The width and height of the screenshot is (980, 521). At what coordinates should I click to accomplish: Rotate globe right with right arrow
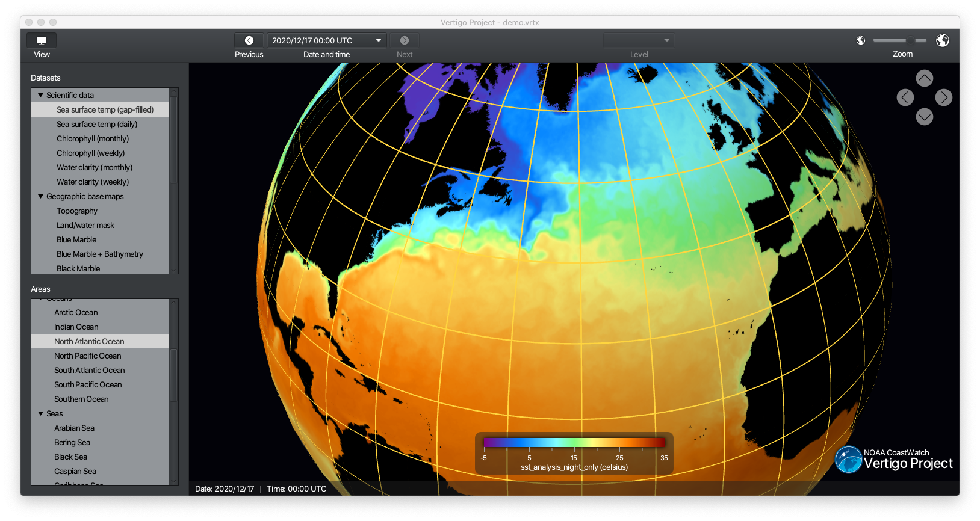coord(943,97)
